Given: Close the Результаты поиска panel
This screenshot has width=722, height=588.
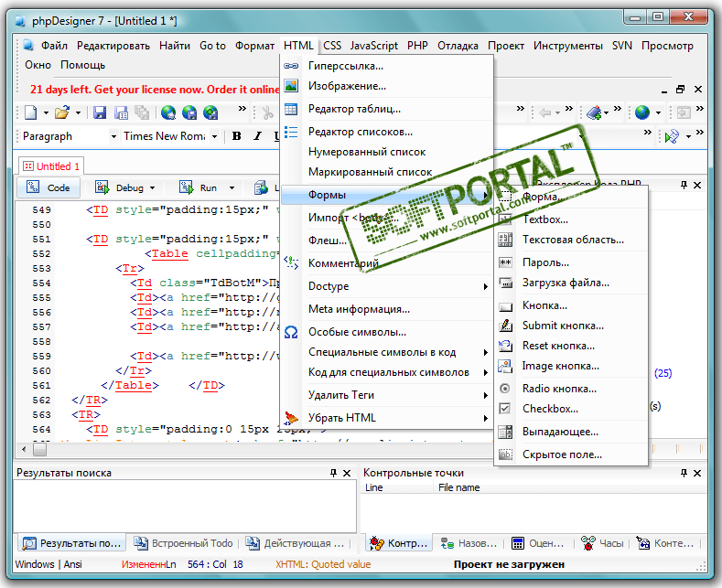Looking at the screenshot, I should [x=347, y=473].
